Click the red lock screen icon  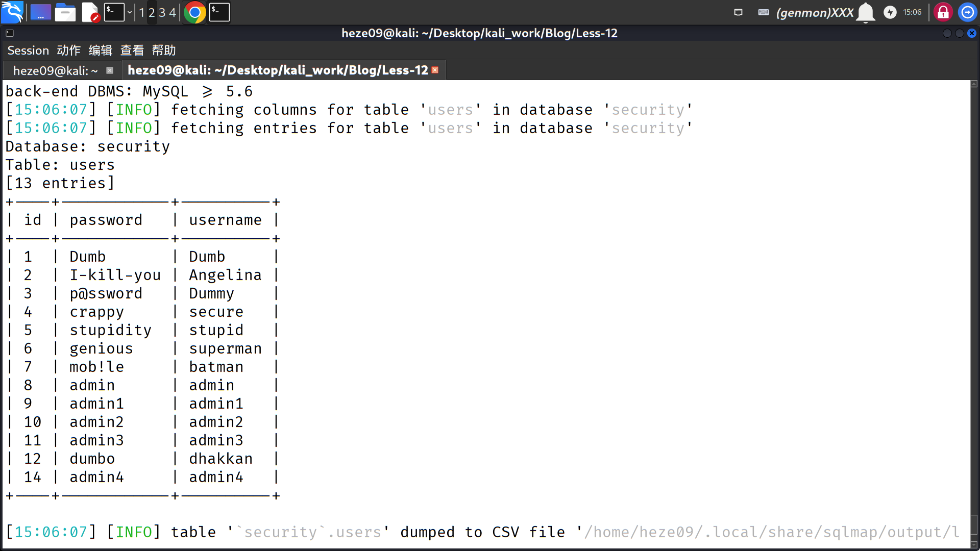click(943, 12)
